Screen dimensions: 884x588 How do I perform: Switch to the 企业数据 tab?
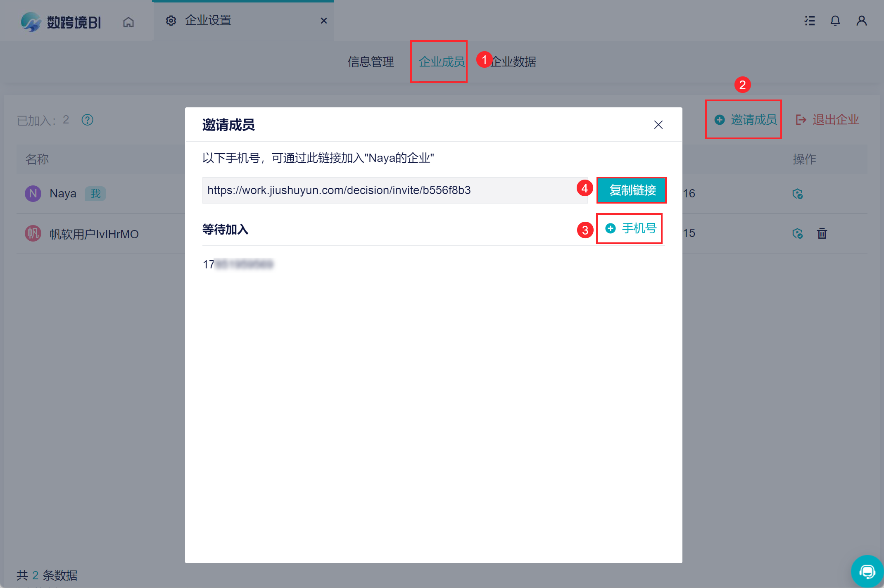pos(513,62)
